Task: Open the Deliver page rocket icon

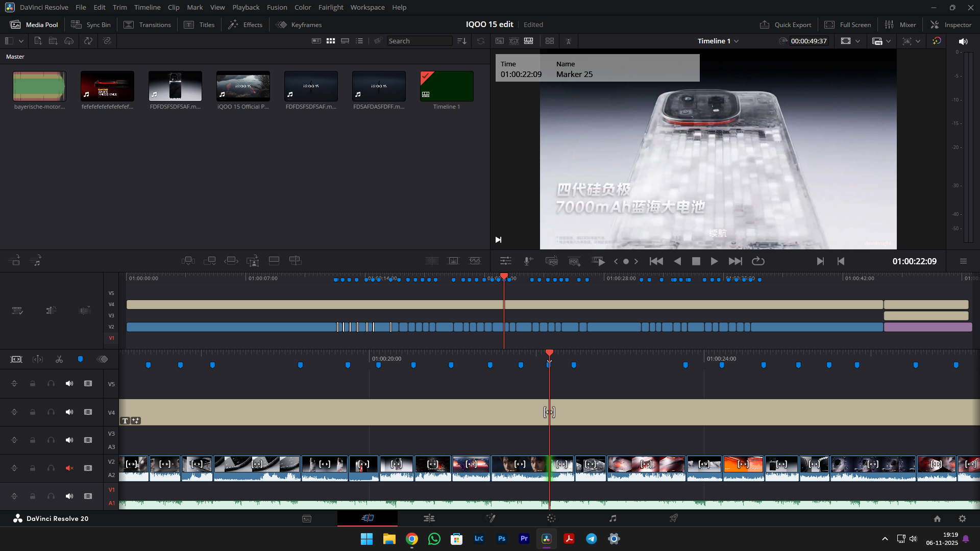Action: point(674,518)
